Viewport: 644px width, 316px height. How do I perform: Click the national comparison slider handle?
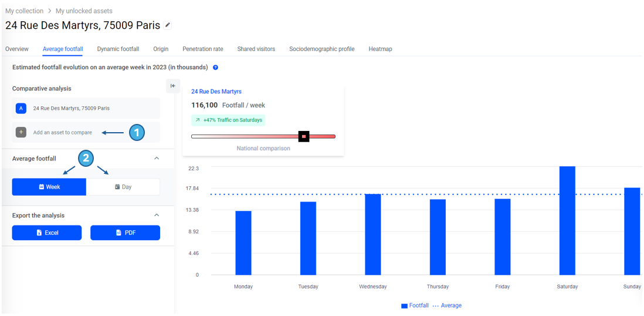(x=304, y=136)
